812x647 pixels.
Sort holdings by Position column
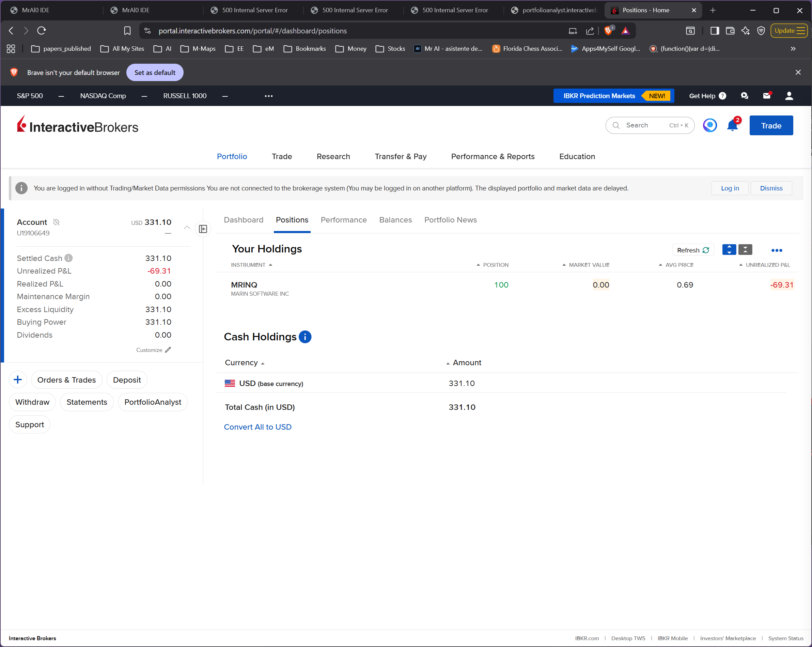tap(492, 265)
